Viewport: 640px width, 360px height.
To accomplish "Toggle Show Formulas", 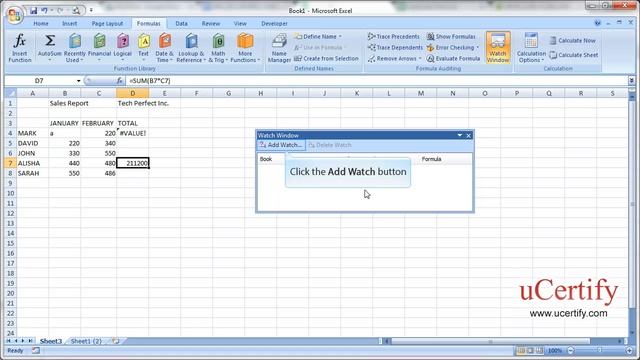I will (451, 36).
